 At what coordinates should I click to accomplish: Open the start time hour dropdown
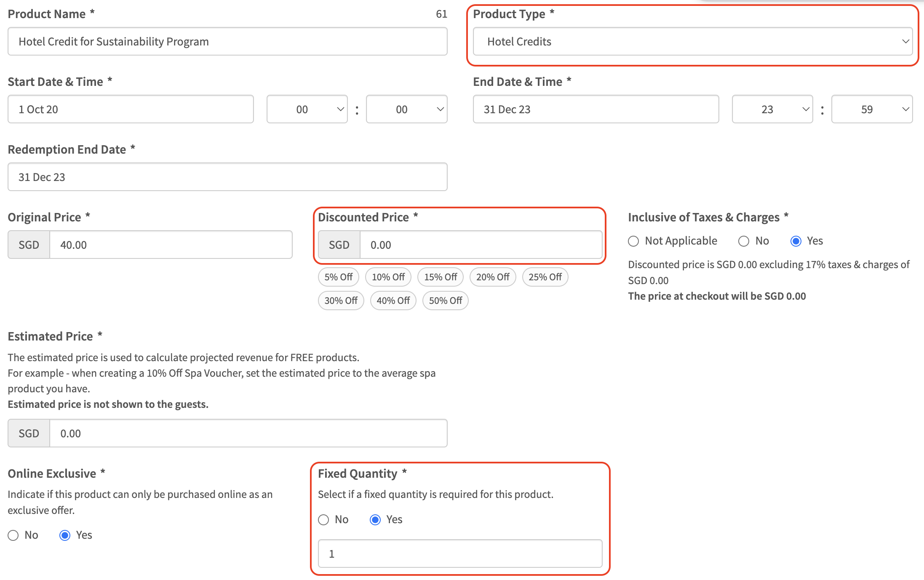(307, 109)
